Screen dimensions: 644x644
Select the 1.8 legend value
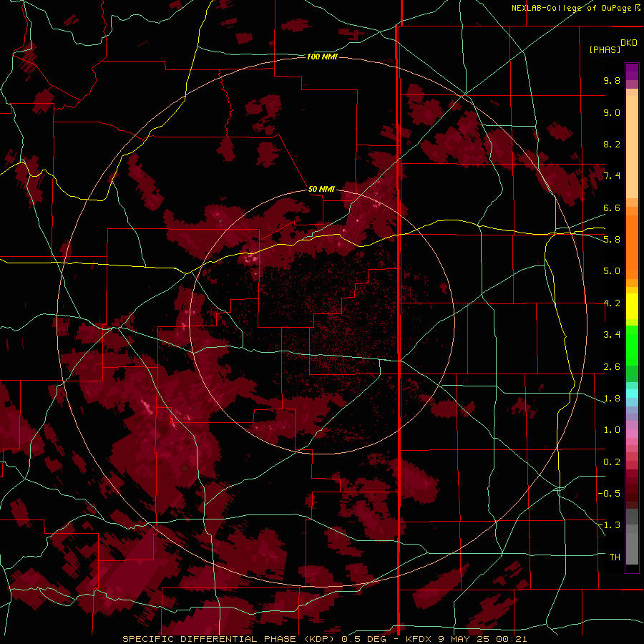point(612,399)
